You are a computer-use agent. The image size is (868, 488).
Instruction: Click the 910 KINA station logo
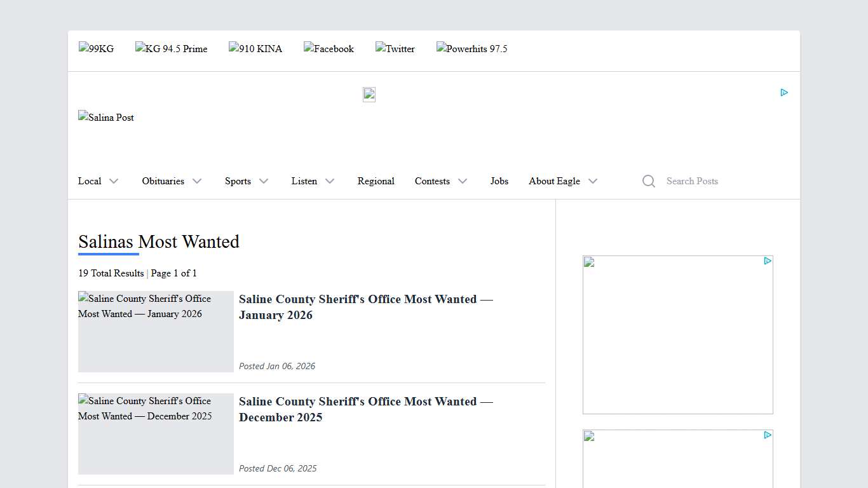coord(255,49)
